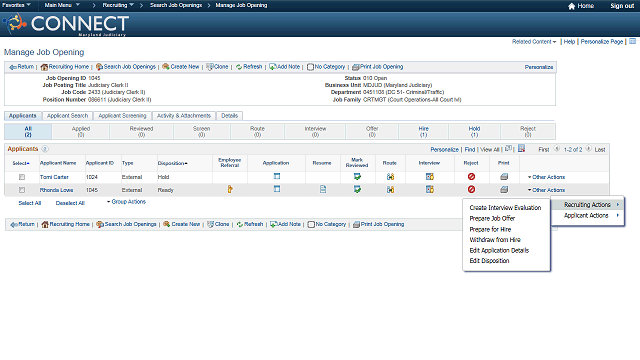Show previous row arrow in Applicants grid
The image size is (640, 360).
556,149
